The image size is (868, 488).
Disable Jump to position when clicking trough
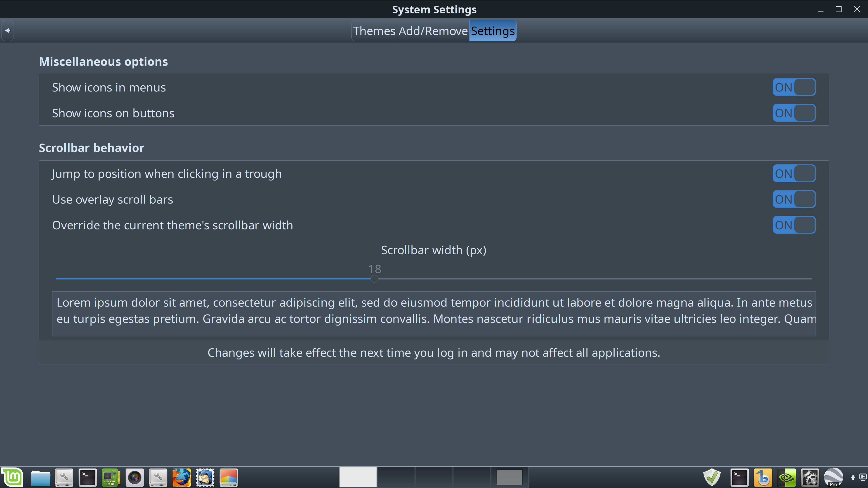794,174
